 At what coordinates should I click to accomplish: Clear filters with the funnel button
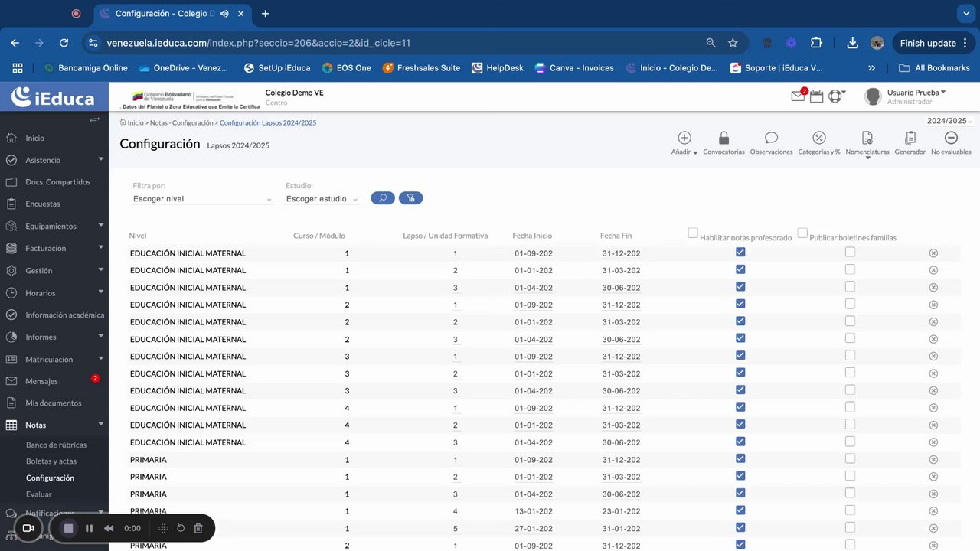[410, 198]
